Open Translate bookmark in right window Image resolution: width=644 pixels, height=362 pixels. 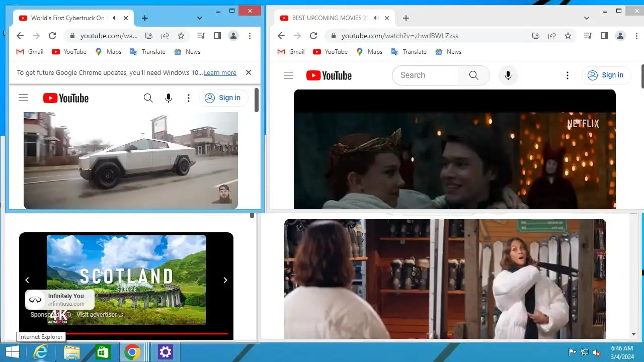[409, 52]
